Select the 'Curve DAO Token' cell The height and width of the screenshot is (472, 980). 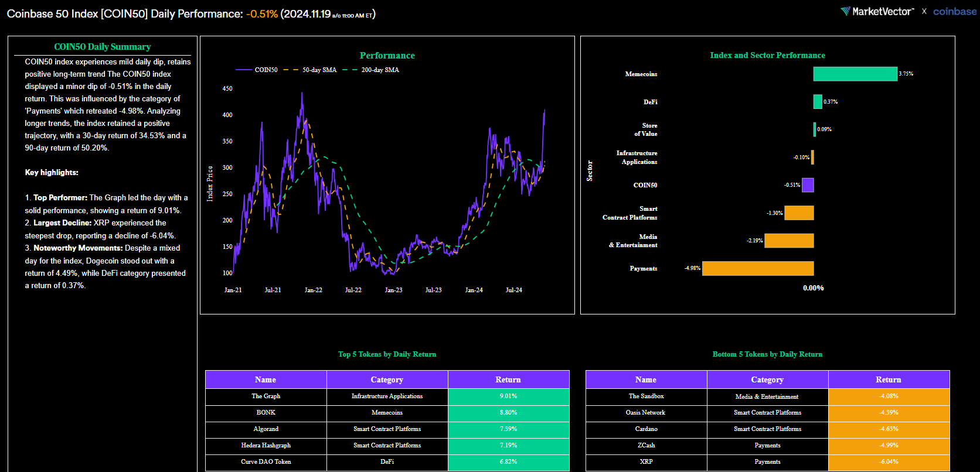(x=266, y=462)
